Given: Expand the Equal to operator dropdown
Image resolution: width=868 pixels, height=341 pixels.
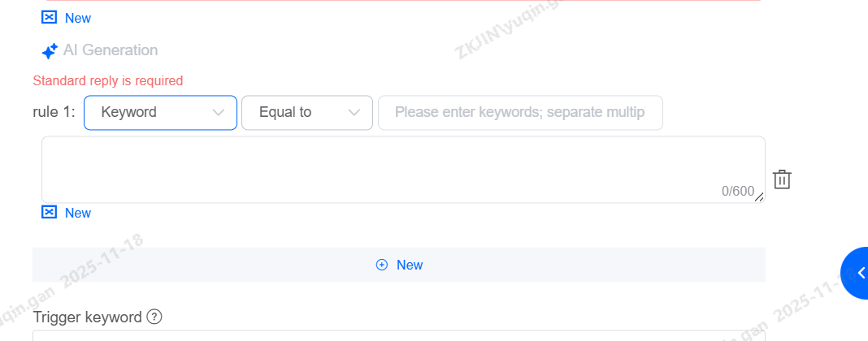Looking at the screenshot, I should pos(307,113).
